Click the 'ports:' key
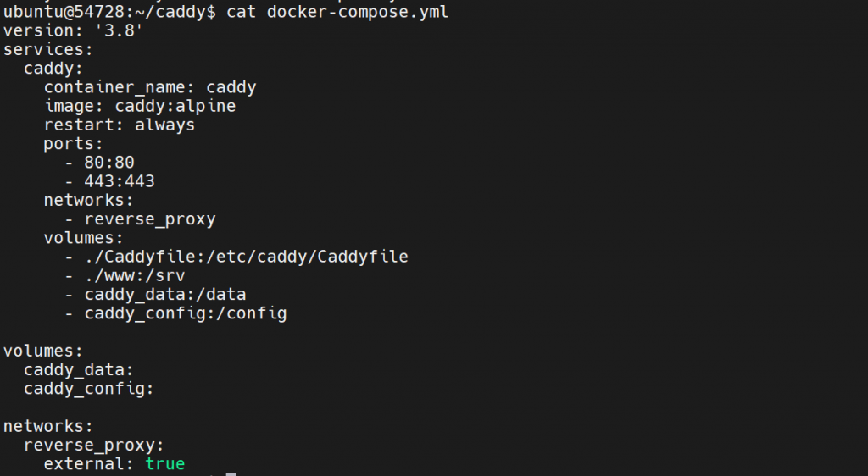This screenshot has width=868, height=476. [x=74, y=144]
